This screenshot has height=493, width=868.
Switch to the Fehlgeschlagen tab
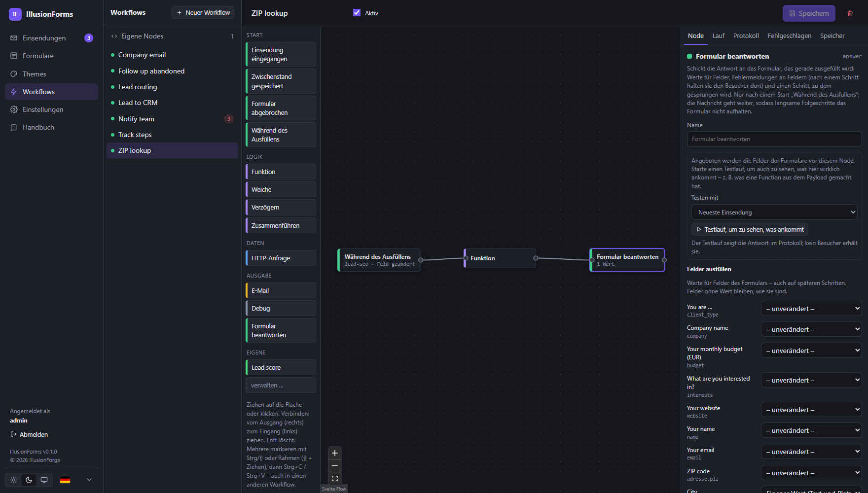[x=789, y=36]
